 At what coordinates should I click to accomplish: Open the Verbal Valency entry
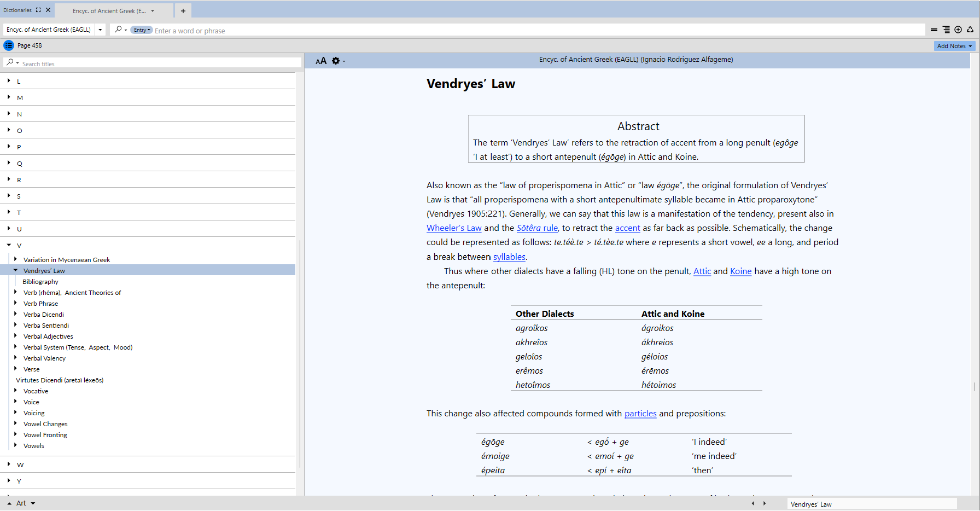[44, 358]
